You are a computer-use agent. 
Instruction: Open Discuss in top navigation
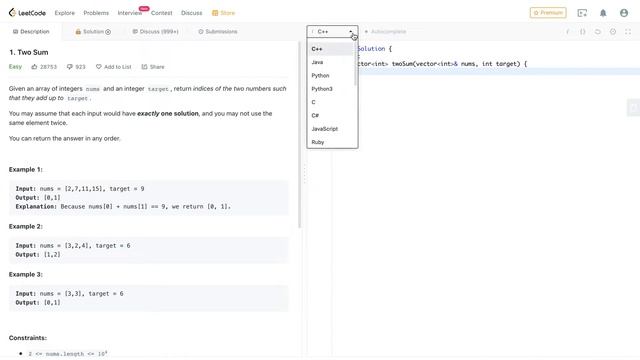(x=191, y=13)
